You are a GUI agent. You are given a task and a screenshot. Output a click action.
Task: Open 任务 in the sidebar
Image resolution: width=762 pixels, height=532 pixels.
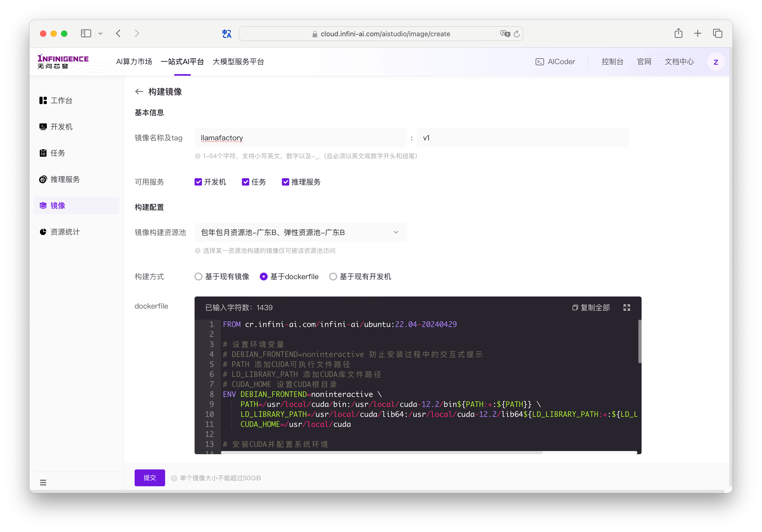point(76,153)
